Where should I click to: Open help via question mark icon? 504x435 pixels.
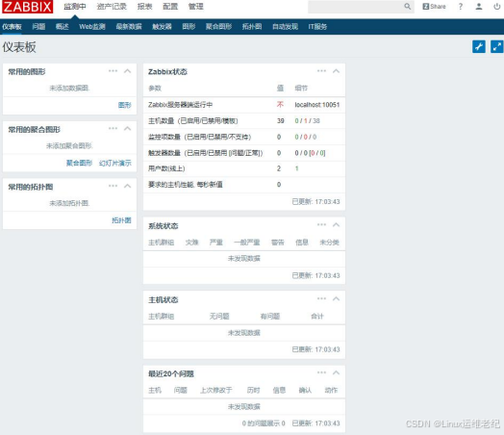point(461,7)
